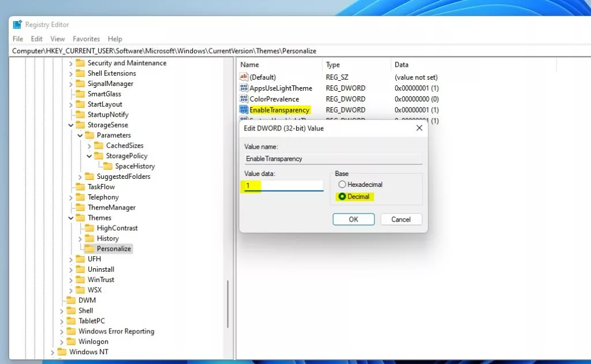Click the registry path address bar
Image resolution: width=591 pixels, height=364 pixels.
click(300, 51)
